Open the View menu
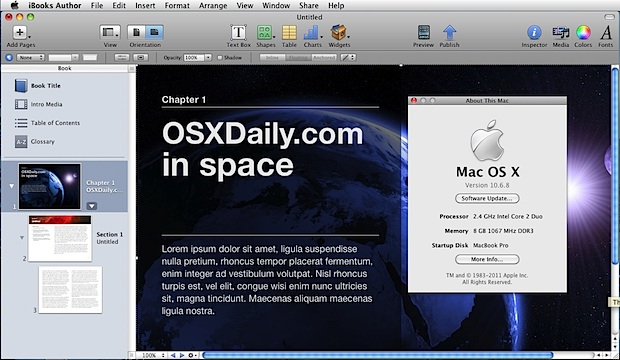The height and width of the screenshot is (360, 620). (x=245, y=6)
